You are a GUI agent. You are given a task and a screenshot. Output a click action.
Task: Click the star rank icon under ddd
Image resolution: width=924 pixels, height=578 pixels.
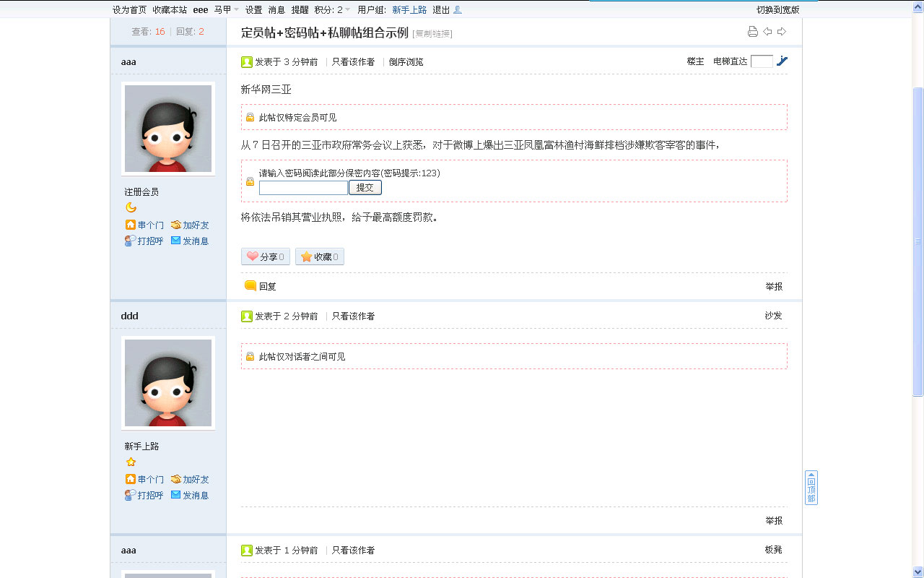tap(131, 462)
